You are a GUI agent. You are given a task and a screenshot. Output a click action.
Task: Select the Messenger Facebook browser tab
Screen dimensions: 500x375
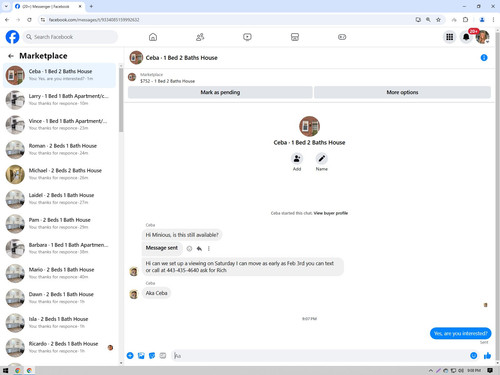click(x=49, y=6)
